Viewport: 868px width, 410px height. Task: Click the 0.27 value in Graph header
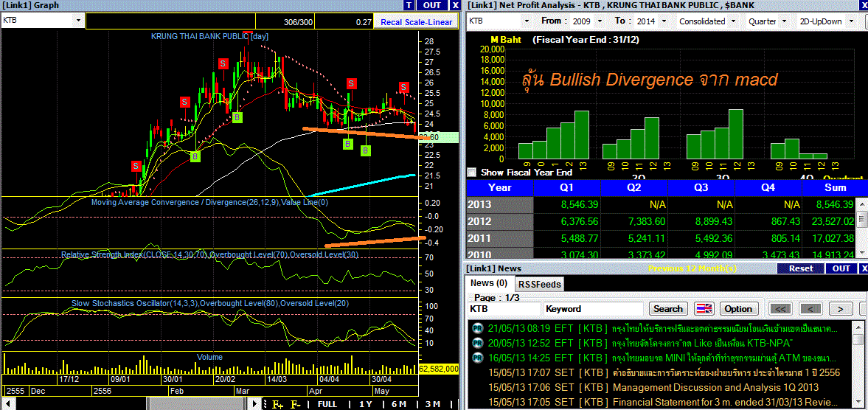pos(364,22)
